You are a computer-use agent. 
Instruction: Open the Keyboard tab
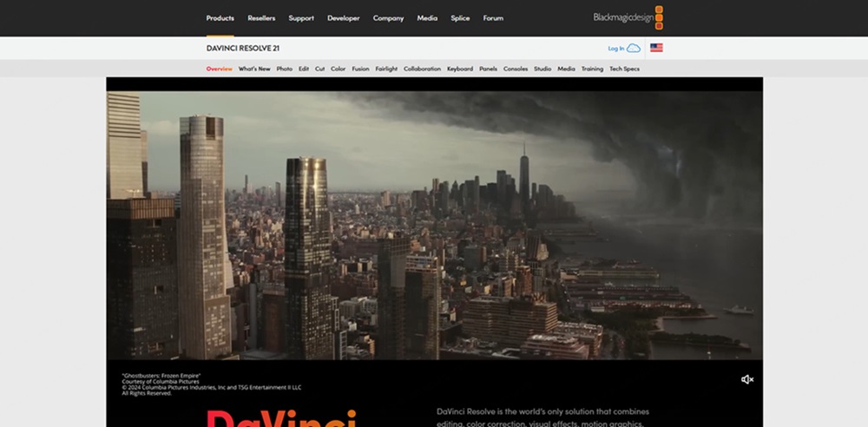tap(460, 69)
